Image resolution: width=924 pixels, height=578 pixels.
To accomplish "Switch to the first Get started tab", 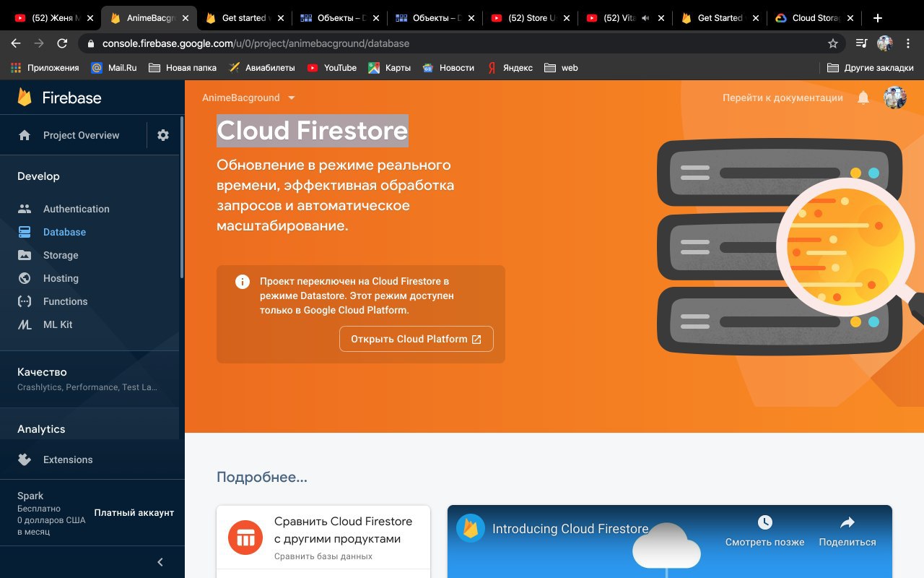I will coord(243,18).
